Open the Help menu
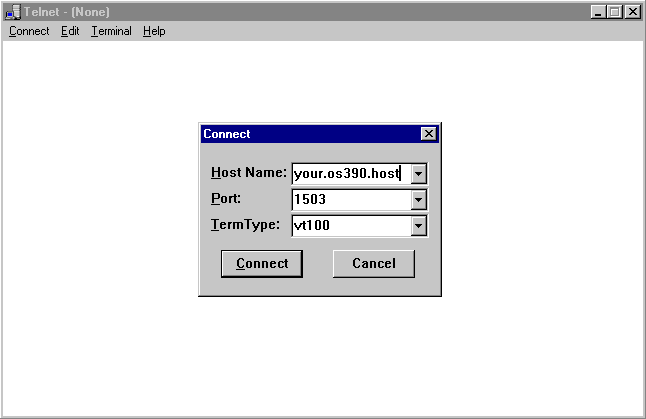The height and width of the screenshot is (419, 646). (x=154, y=31)
